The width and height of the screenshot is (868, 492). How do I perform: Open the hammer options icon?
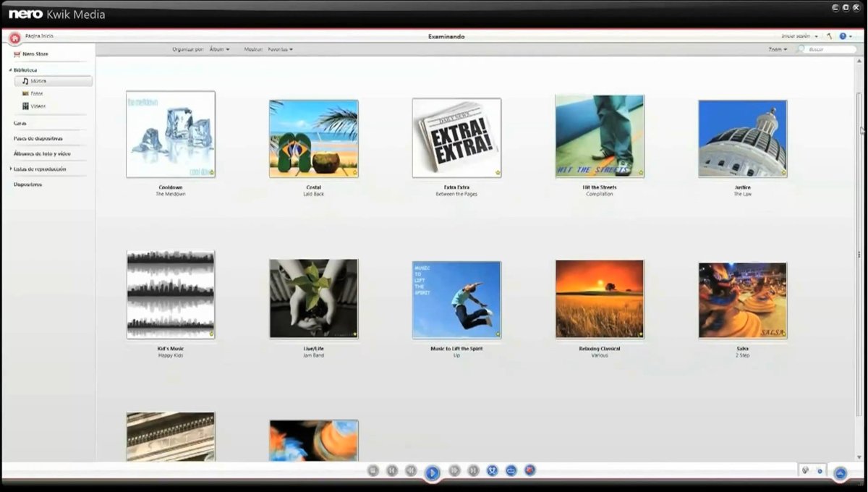pos(830,36)
